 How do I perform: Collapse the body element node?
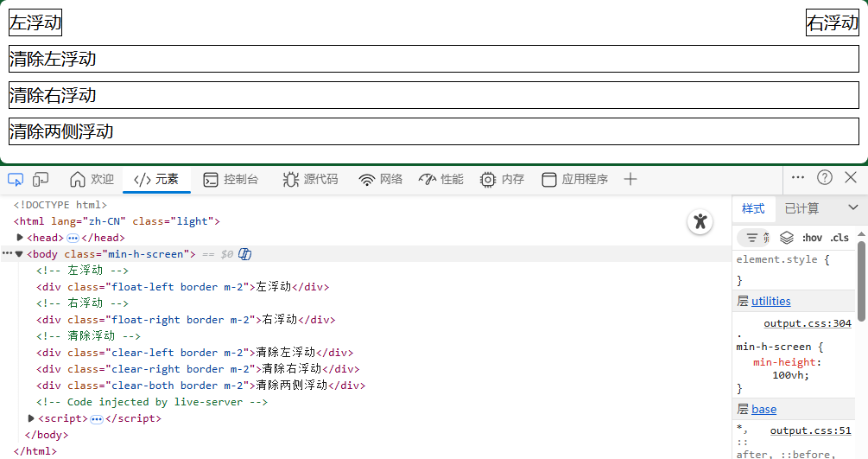[19, 254]
